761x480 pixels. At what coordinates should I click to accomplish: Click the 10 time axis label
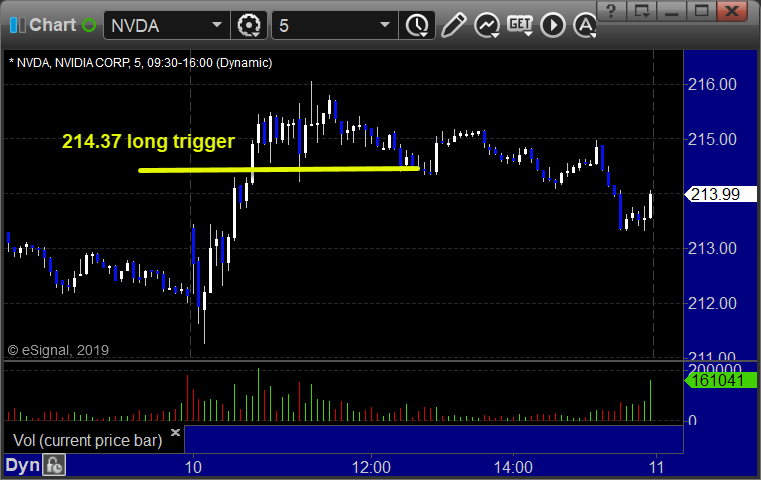pos(193,467)
